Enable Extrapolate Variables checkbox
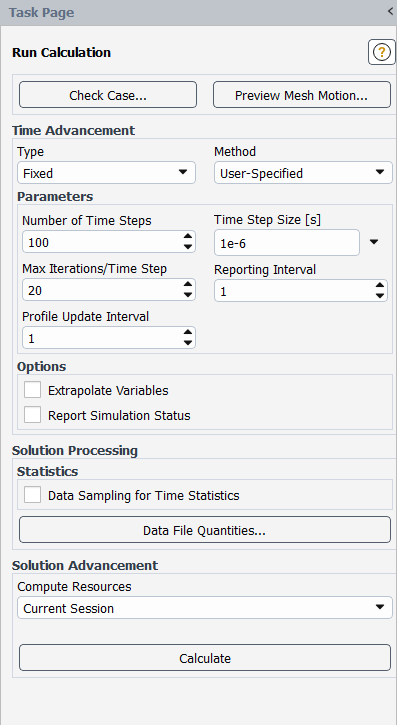 tap(32, 390)
